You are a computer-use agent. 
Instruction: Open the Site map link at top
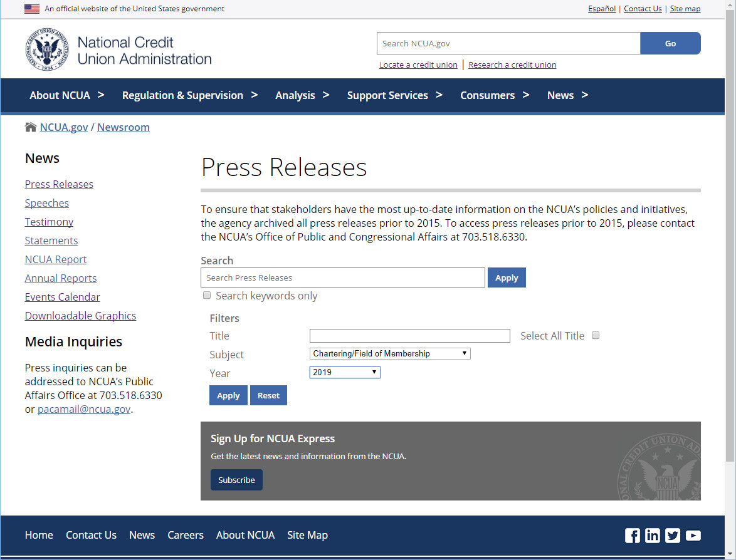tap(685, 8)
